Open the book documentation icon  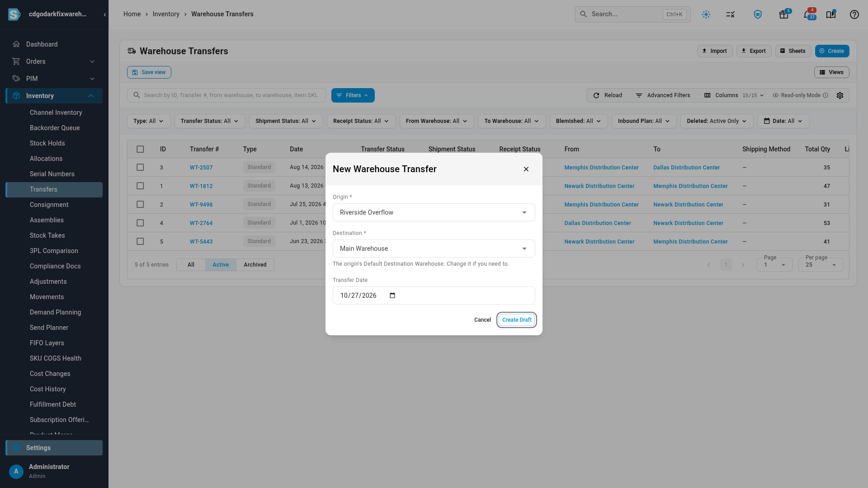(x=831, y=14)
